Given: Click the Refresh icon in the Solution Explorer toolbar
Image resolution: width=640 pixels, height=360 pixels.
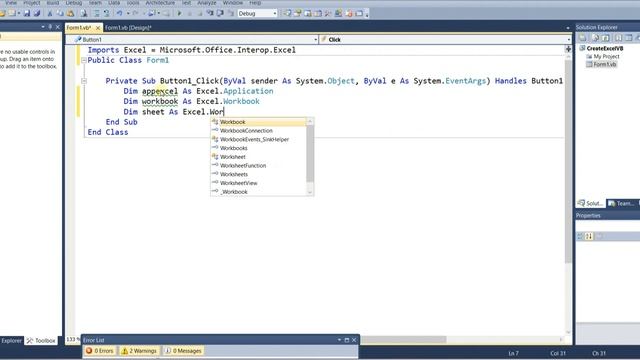Looking at the screenshot, I should (606, 38).
